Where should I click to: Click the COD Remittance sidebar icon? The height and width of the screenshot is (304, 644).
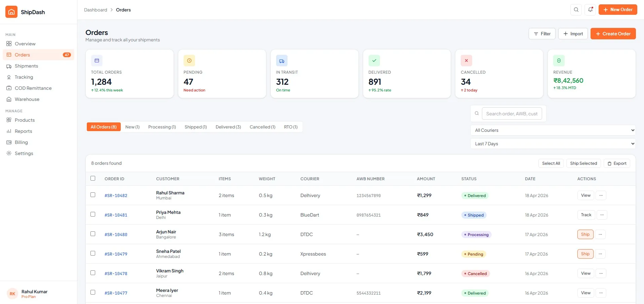(9, 88)
